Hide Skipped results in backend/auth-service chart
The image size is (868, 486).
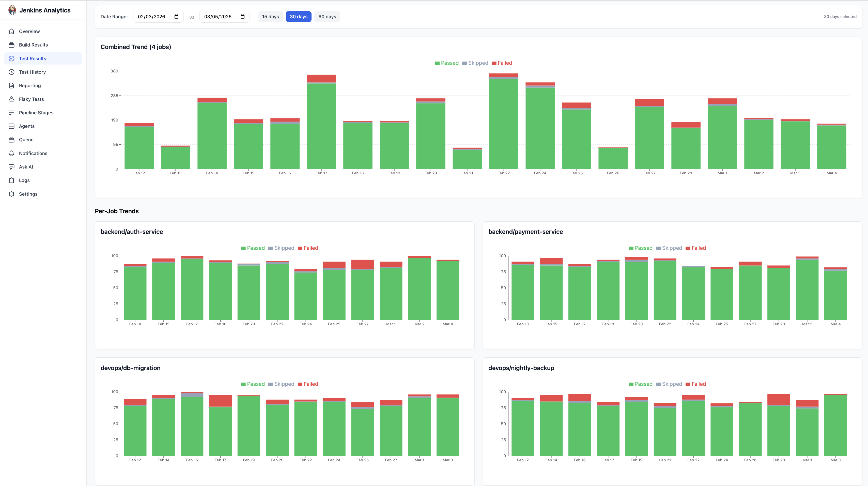pos(281,248)
